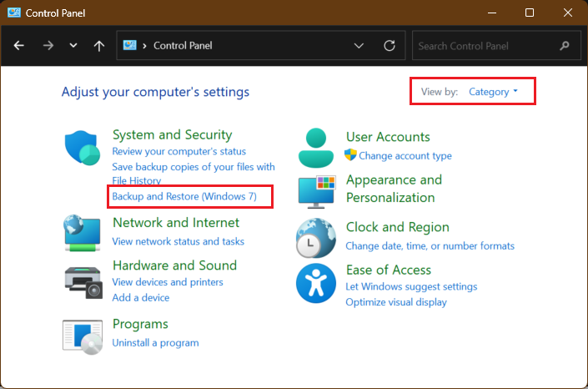
Task: Click the UAC shield icon beside Change account type
Action: tap(350, 154)
